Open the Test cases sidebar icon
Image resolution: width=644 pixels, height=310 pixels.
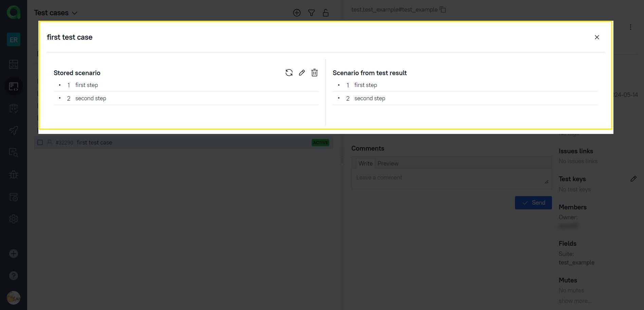coord(14,86)
